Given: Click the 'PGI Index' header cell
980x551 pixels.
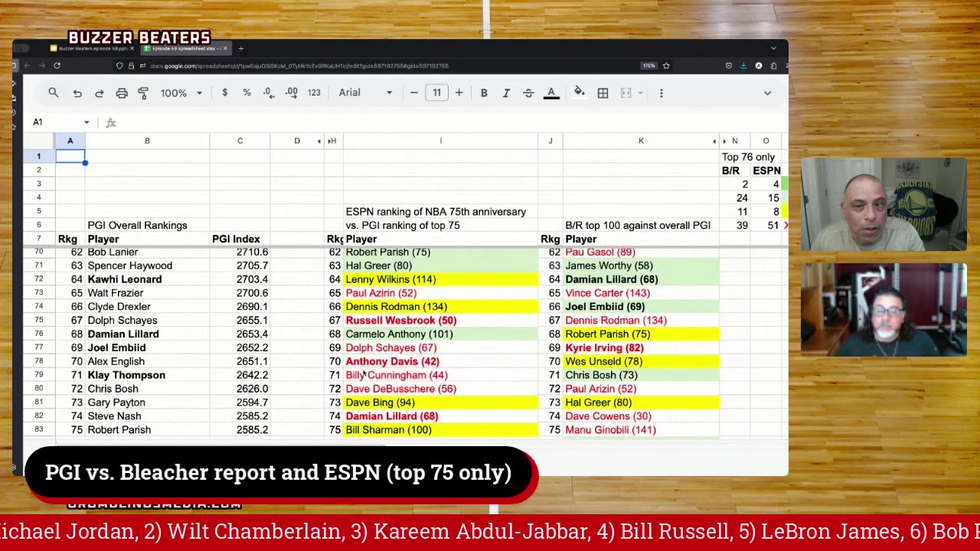Looking at the screenshot, I should 240,239.
